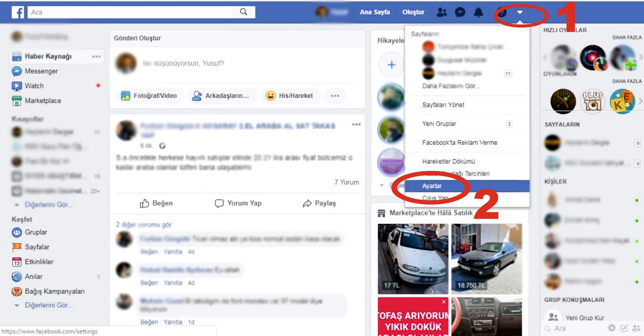Click Yeni Grup Kur in chat sidebar
644x336 pixels.
585,318
